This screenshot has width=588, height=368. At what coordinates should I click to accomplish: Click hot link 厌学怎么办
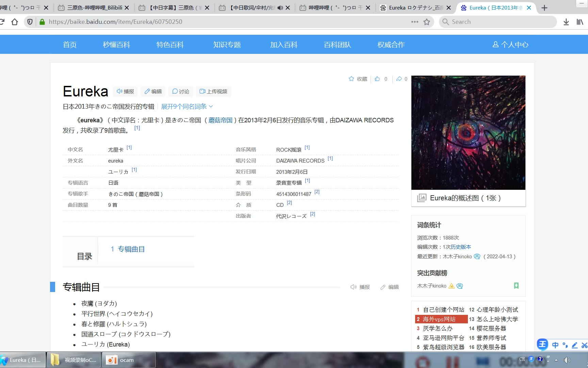tap(438, 328)
